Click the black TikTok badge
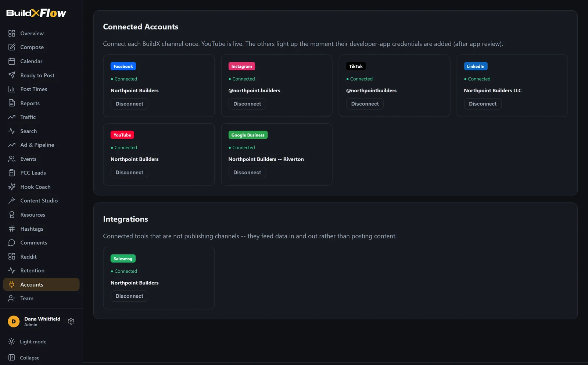 pos(356,66)
